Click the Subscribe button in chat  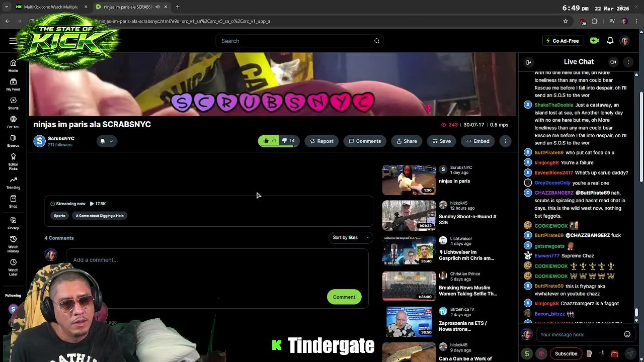tap(566, 353)
